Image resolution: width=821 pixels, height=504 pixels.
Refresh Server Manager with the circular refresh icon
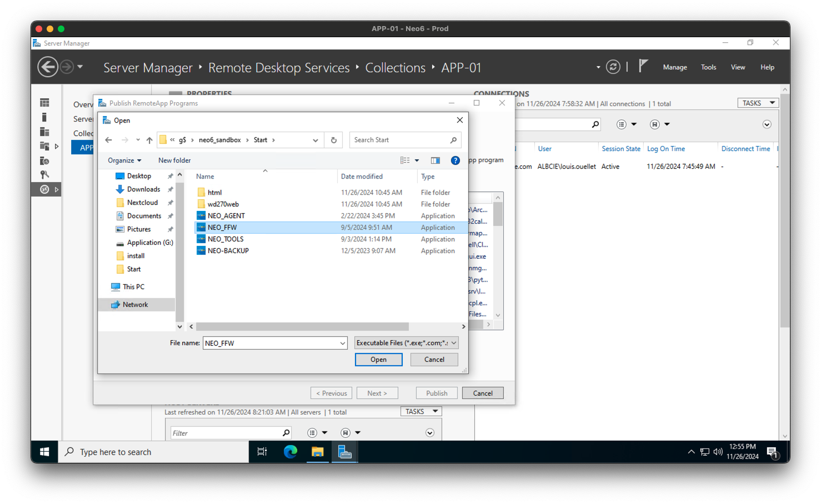613,67
